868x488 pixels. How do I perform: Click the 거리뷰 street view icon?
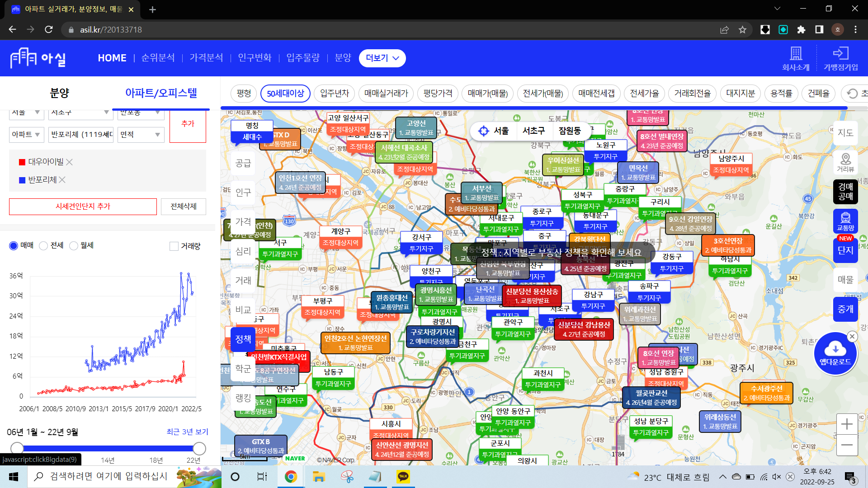pyautogui.click(x=845, y=162)
